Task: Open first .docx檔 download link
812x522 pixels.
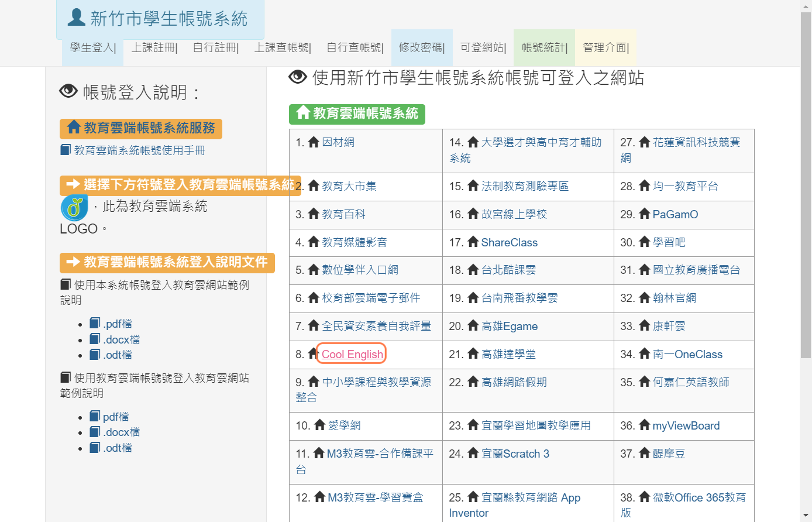Action: (122, 339)
